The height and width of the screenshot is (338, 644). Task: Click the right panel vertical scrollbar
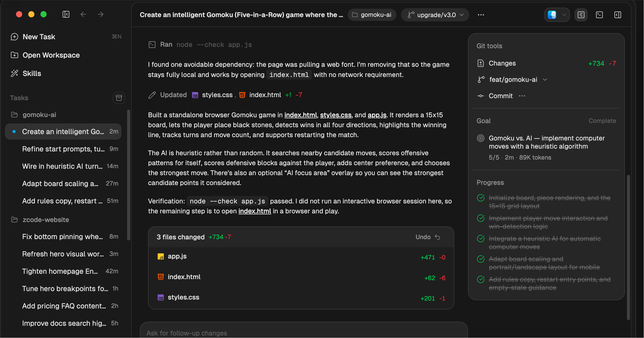coord(628,247)
